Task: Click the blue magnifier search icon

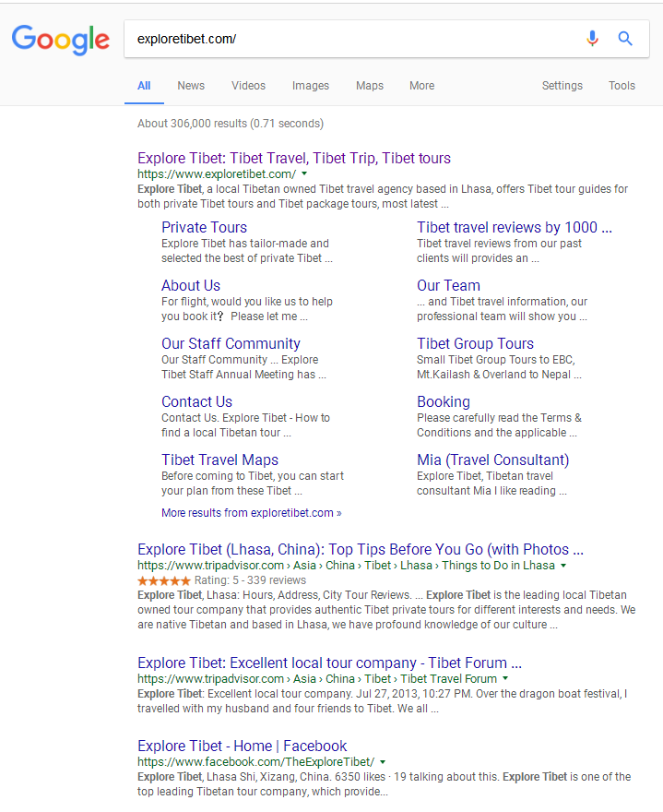Action: click(625, 39)
